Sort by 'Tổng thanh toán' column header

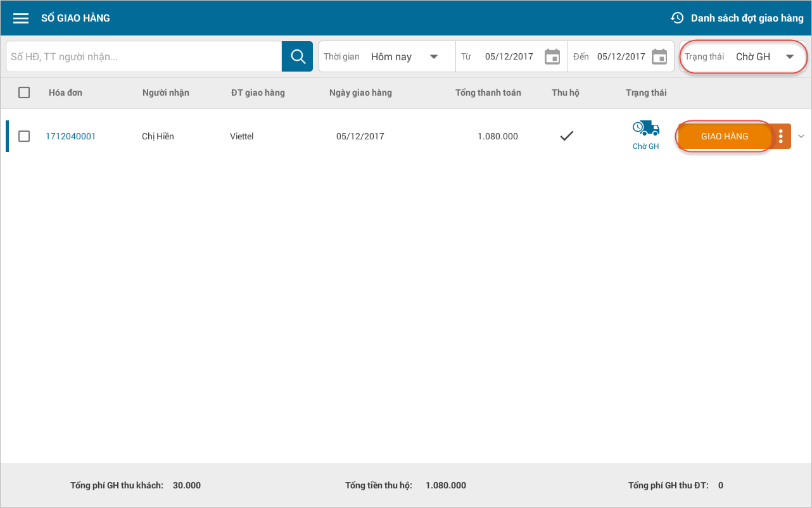(488, 92)
